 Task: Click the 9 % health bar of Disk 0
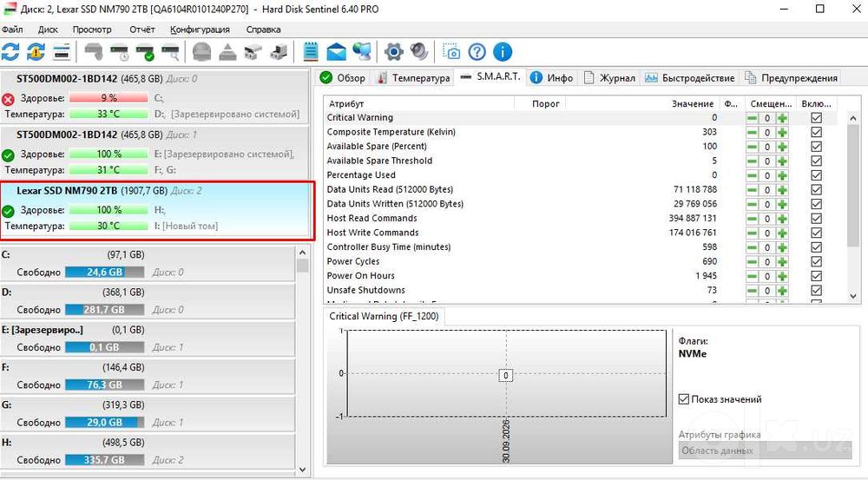[108, 98]
